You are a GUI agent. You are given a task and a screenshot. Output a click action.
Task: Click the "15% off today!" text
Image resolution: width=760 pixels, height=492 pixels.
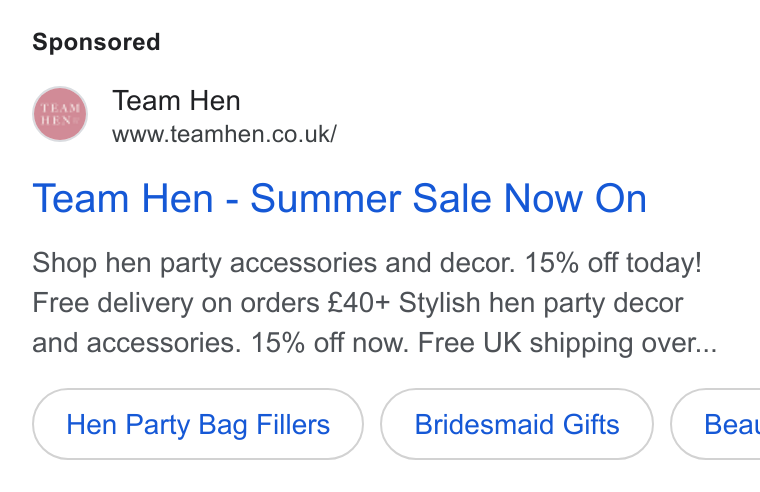[613, 263]
